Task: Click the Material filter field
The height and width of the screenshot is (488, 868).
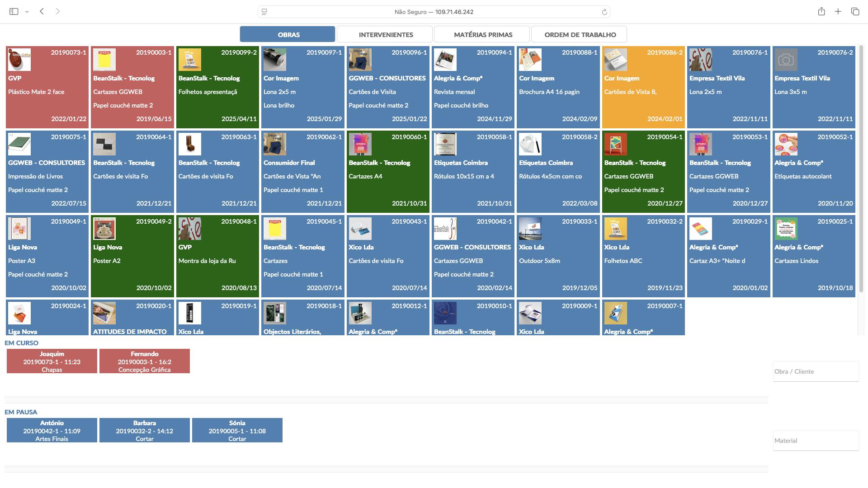Action: (x=815, y=441)
